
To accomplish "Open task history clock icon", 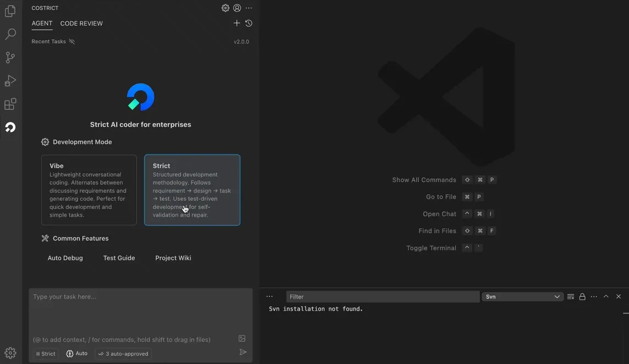I will 249,23.
